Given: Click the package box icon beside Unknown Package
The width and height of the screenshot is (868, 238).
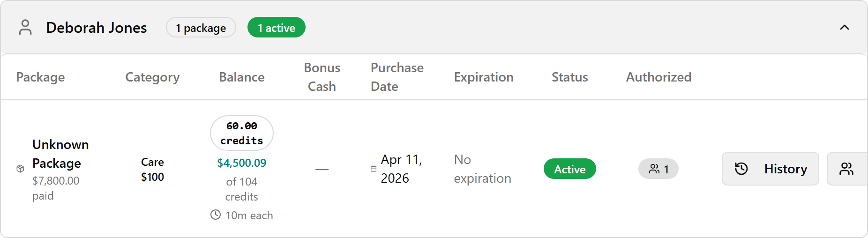Looking at the screenshot, I should tap(20, 169).
